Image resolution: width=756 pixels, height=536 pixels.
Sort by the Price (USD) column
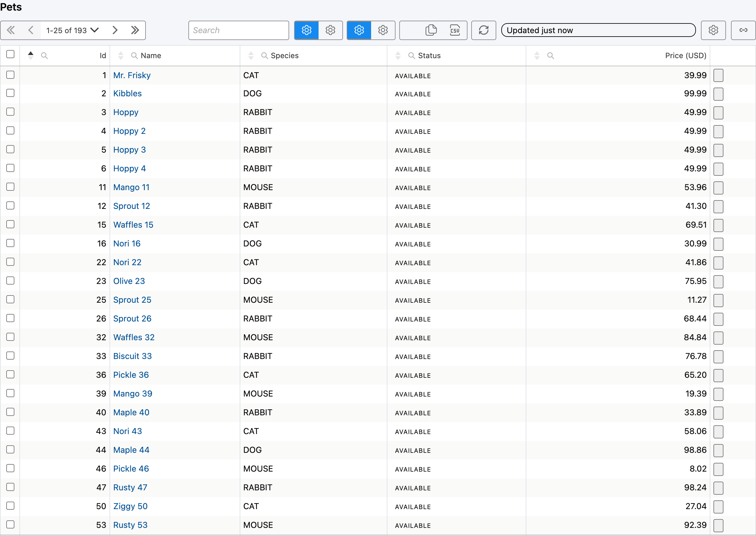point(537,56)
